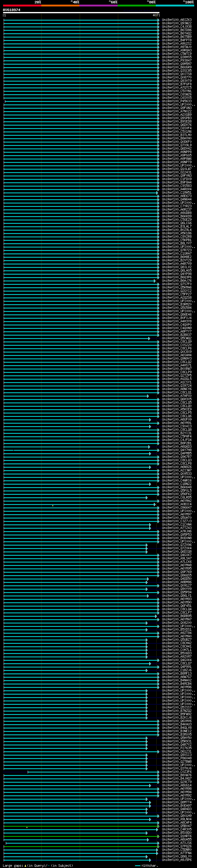The height and width of the screenshot is (868, 197).
Task: Open hit UniRef100_A8IZK3
Action: [177, 20]
